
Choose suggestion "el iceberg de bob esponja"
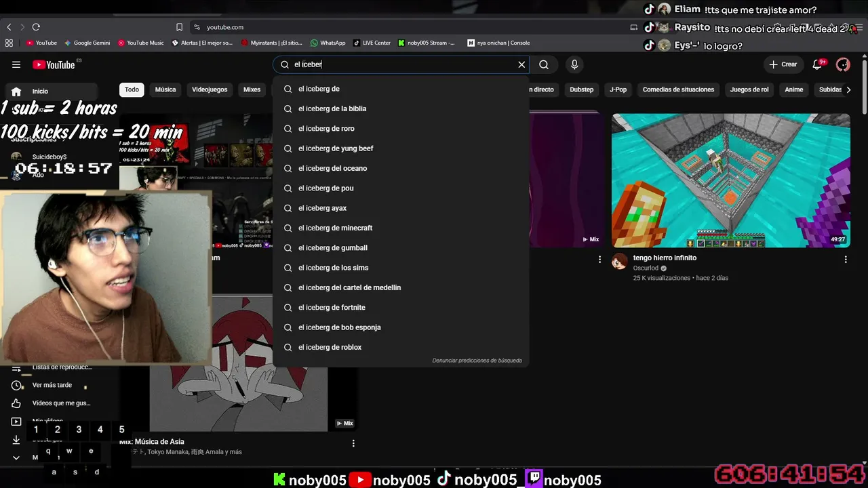coord(401,327)
